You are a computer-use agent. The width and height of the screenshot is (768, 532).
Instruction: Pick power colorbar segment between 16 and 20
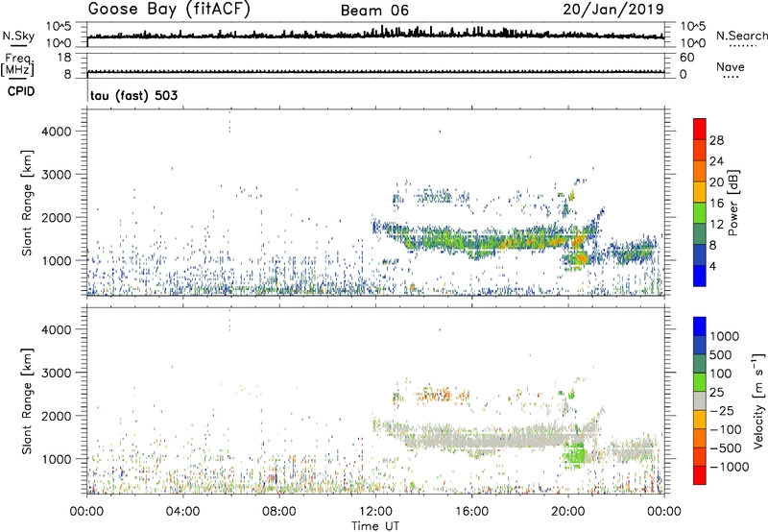pyautogui.click(x=700, y=192)
